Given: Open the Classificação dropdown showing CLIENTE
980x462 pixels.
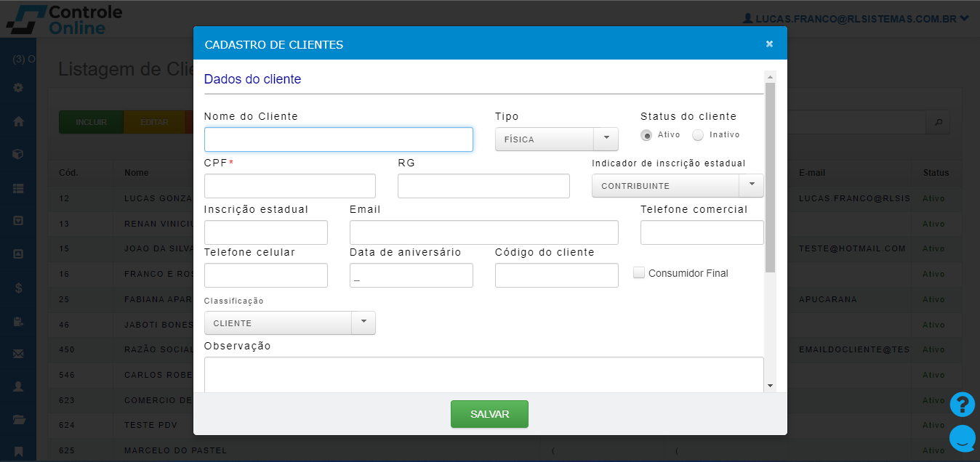Looking at the screenshot, I should click(x=289, y=323).
